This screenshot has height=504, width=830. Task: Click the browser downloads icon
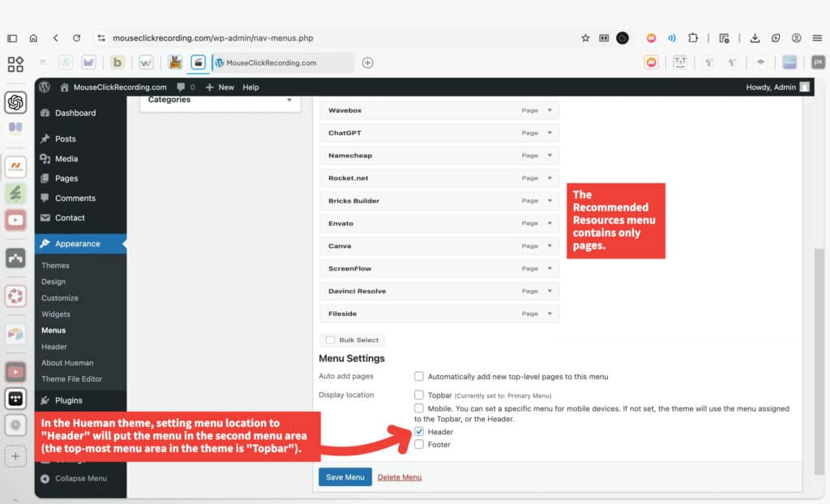point(755,37)
